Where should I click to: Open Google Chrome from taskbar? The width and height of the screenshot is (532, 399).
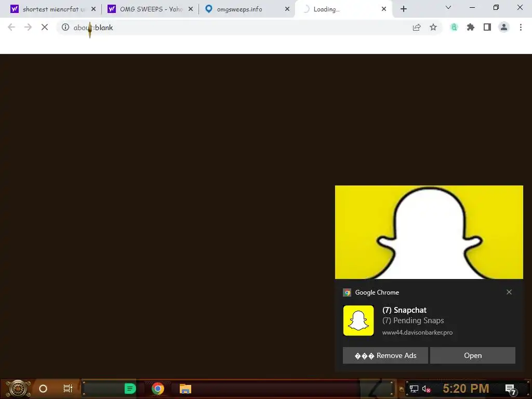[158, 389]
